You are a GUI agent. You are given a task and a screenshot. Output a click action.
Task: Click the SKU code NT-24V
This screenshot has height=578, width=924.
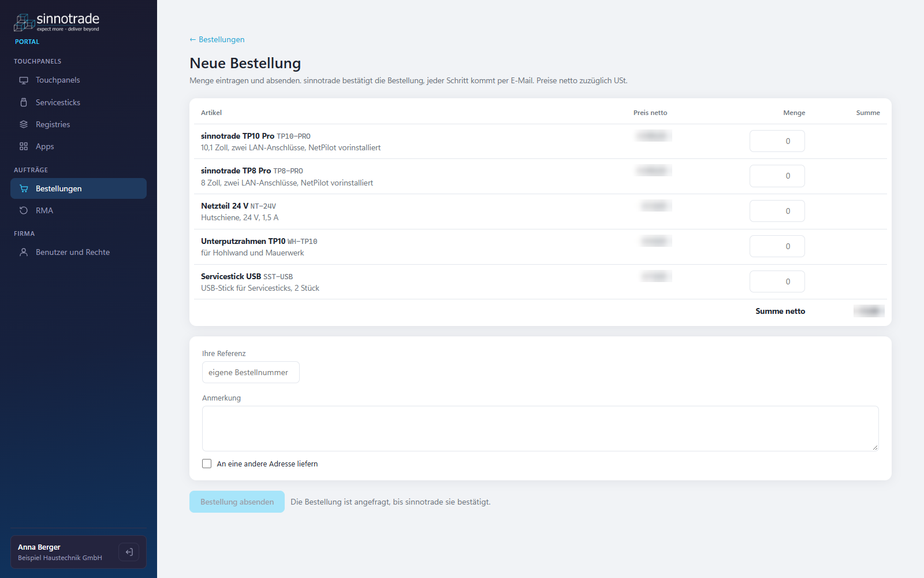point(263,206)
